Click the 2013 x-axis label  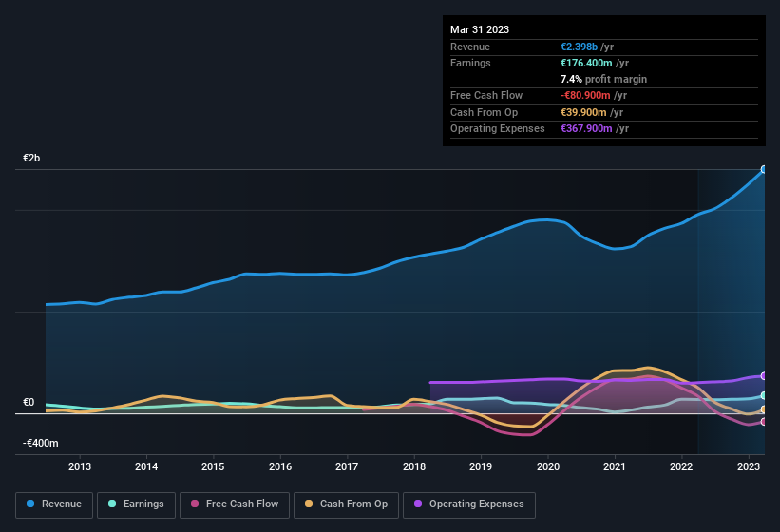tap(80, 466)
